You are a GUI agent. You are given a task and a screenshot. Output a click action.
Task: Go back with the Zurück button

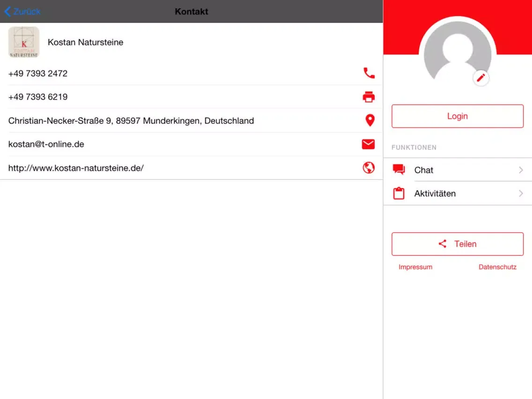pyautogui.click(x=22, y=12)
